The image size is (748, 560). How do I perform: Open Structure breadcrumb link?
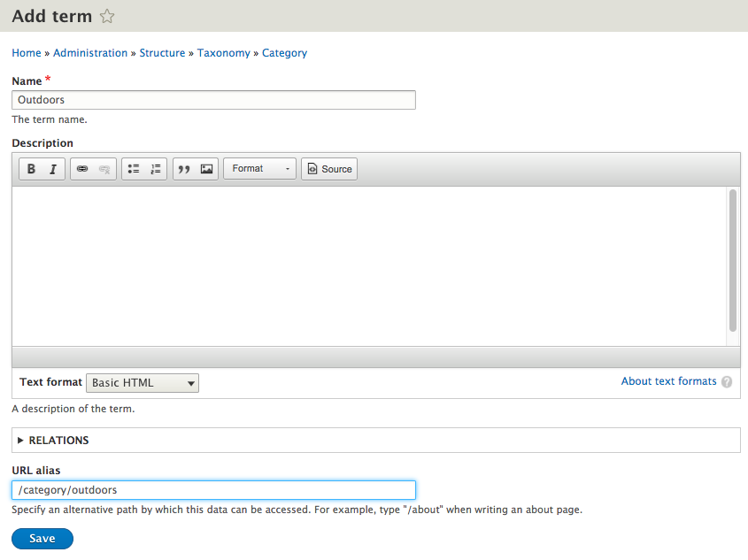click(162, 53)
